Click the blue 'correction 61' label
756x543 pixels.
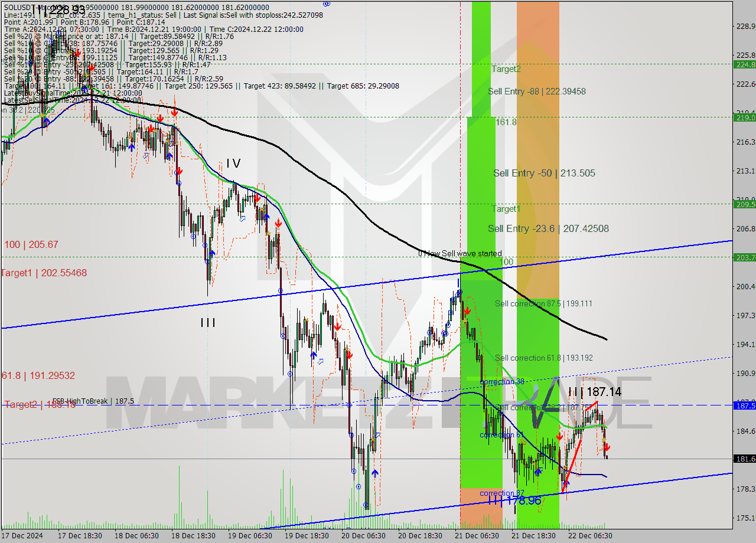(x=501, y=435)
